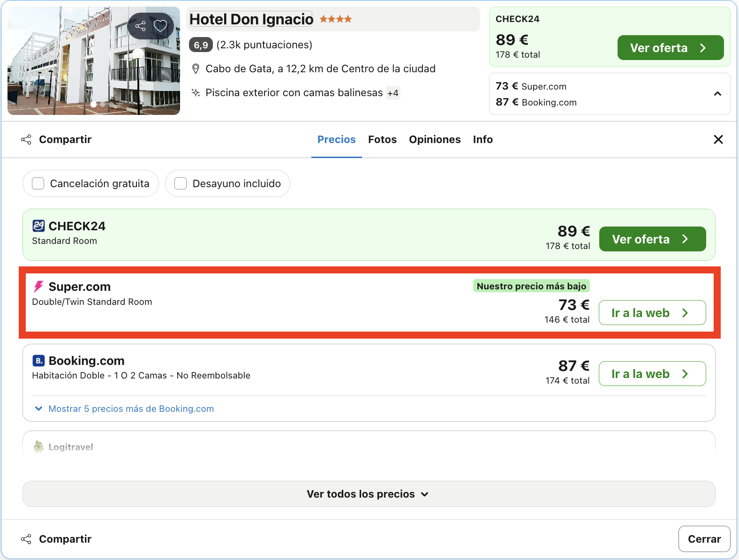The height and width of the screenshot is (560, 739).
Task: Click Ver oferta in CHECK24 Standard Room row
Action: click(652, 239)
